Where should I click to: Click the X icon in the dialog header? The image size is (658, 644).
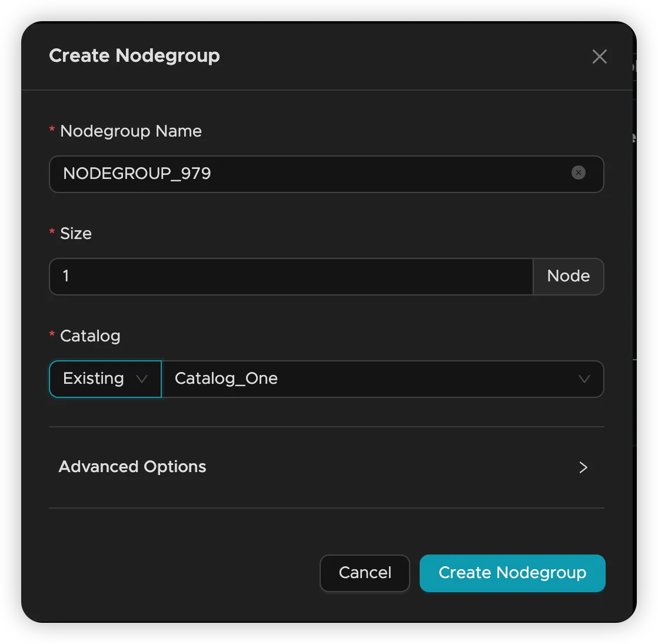click(599, 56)
